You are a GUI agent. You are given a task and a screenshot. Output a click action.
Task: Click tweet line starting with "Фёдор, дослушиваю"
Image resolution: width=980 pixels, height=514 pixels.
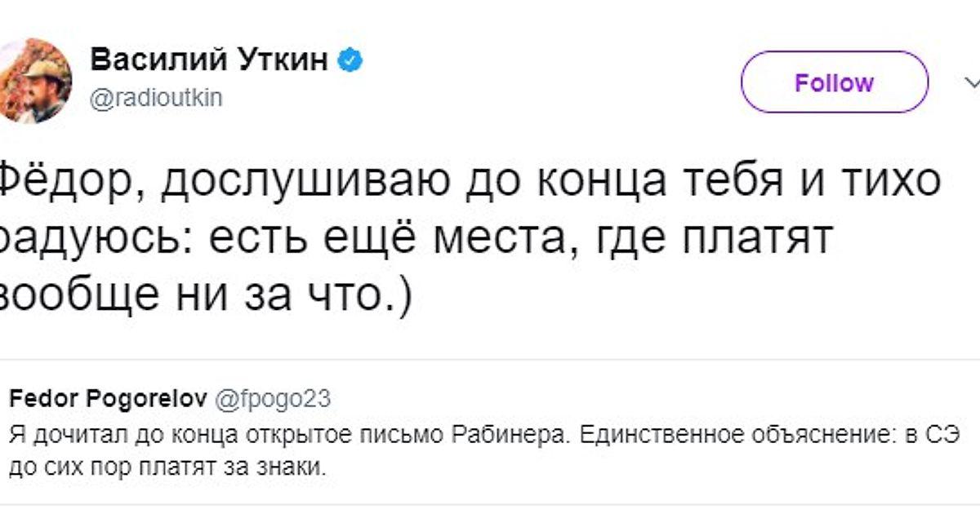pos(470,182)
